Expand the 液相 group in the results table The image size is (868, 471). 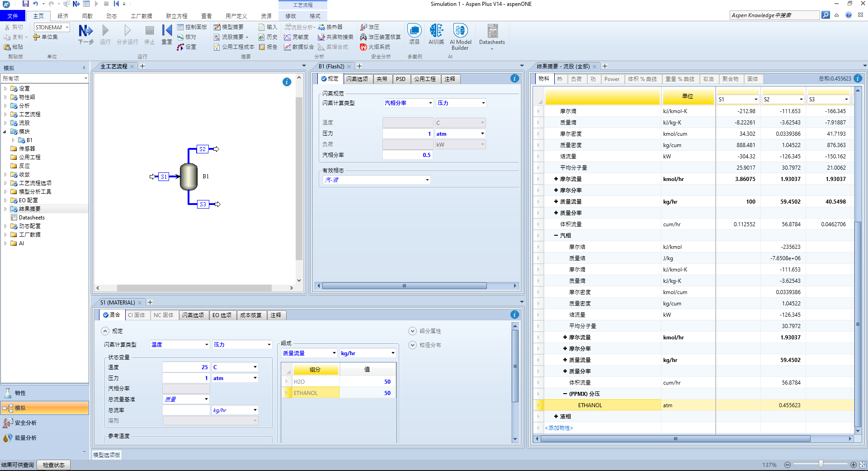(556, 417)
